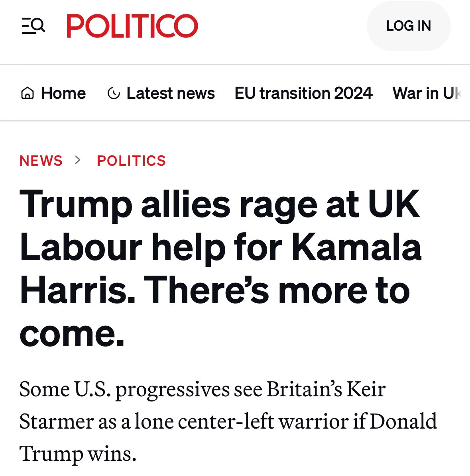Go to the Home nav item
Screen dimensions: 470x476
point(63,93)
